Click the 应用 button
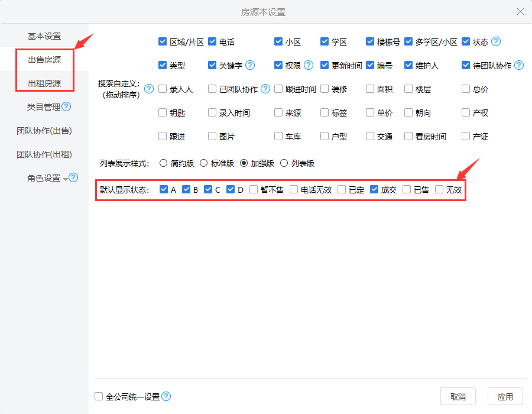532x414 pixels. (505, 396)
